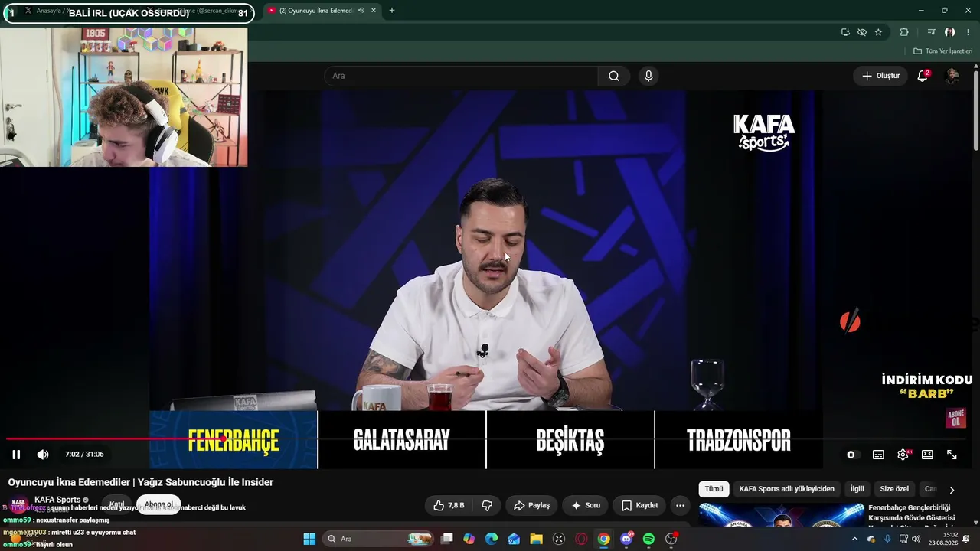Save video with Kaydet button
The image size is (980, 551).
[639, 505]
